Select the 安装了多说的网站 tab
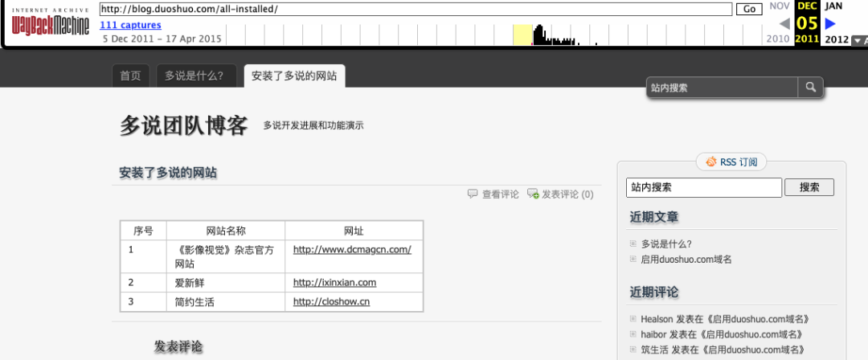The image size is (868, 360). [x=294, y=76]
